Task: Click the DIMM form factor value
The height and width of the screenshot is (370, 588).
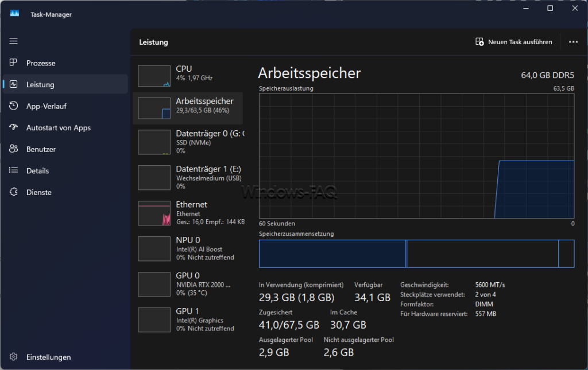Action: (484, 305)
